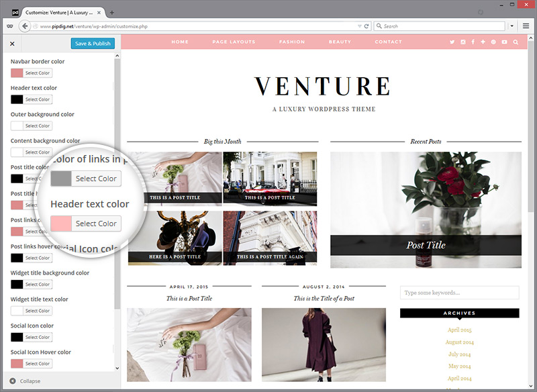This screenshot has height=392, width=537.
Task: Open the August 2014 archive link
Action: (460, 342)
